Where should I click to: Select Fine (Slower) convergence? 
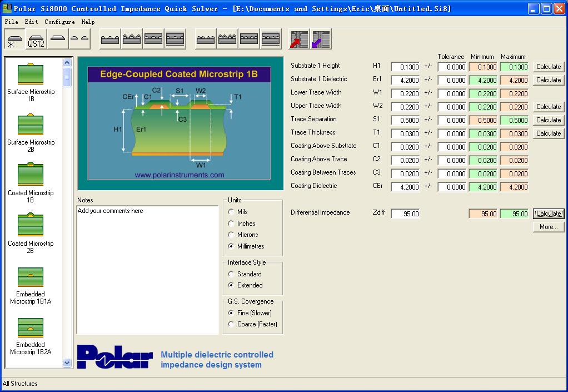tap(250, 312)
